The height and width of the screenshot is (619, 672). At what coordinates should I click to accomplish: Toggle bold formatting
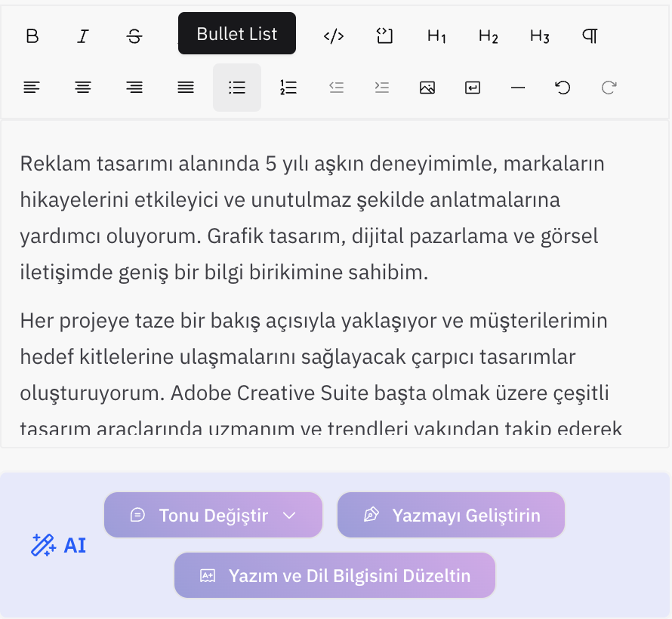coord(32,35)
